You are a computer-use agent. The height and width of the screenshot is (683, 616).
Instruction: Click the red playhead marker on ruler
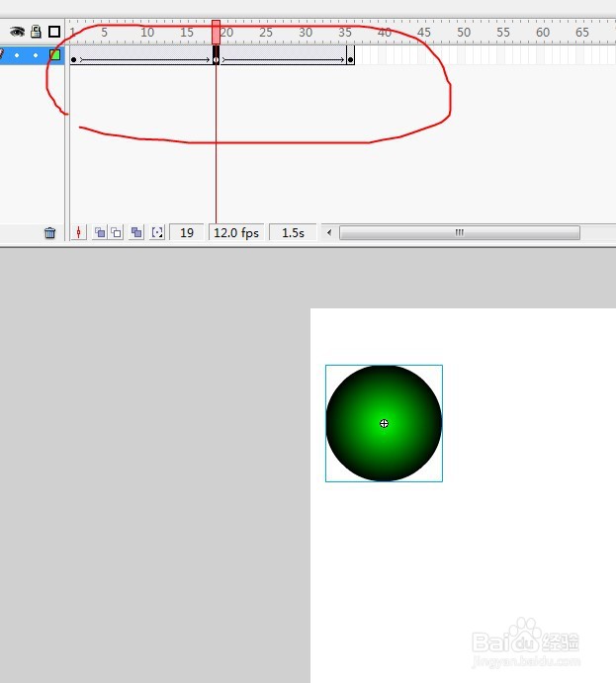[217, 32]
